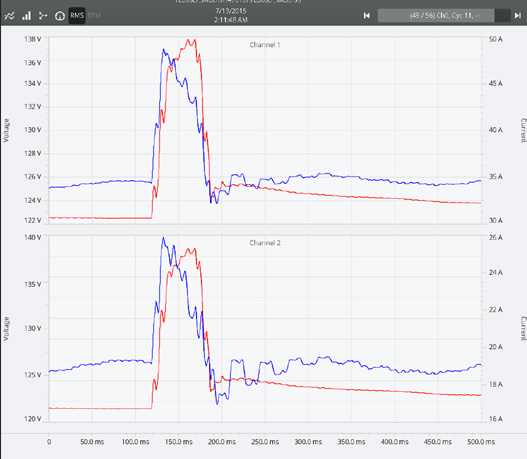Go to the next event record
527x459 pixels.
coord(518,15)
